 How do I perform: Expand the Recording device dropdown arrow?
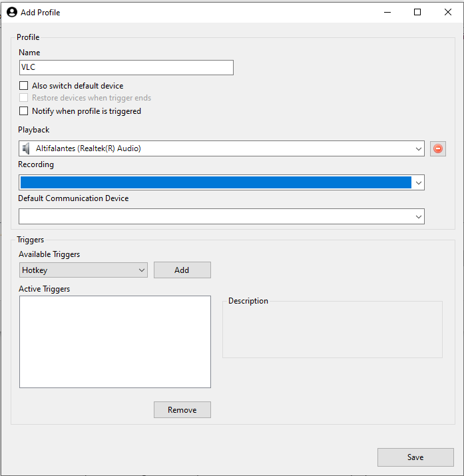coord(418,183)
